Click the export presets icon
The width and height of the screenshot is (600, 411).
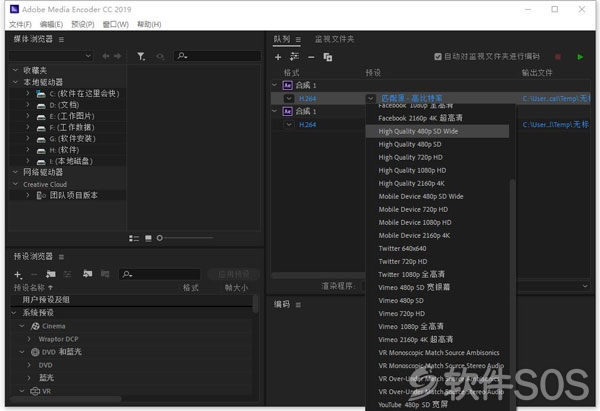pyautogui.click(x=105, y=274)
